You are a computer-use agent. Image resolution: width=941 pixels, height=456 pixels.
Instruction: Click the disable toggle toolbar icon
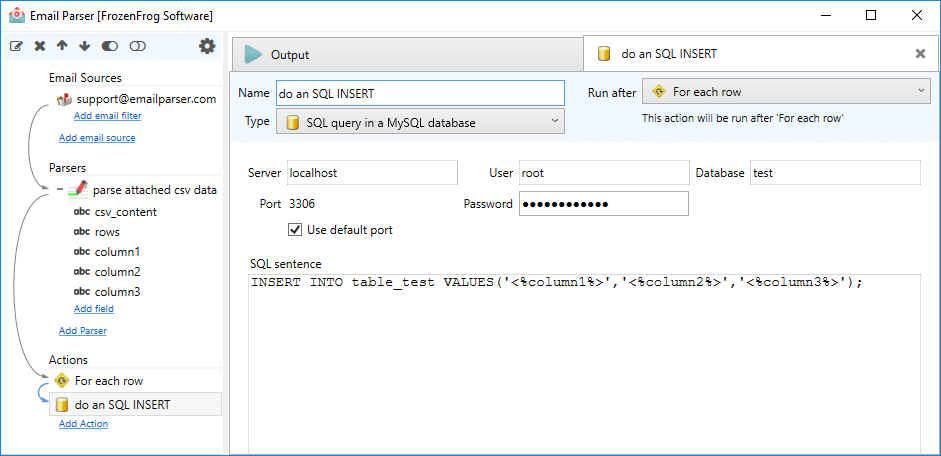(x=137, y=46)
